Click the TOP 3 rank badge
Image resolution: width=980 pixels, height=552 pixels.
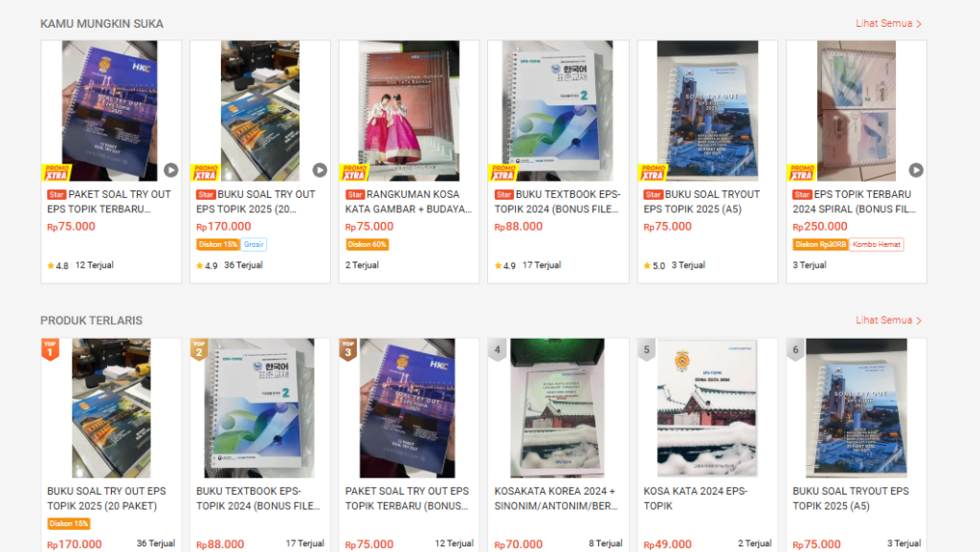pyautogui.click(x=348, y=349)
